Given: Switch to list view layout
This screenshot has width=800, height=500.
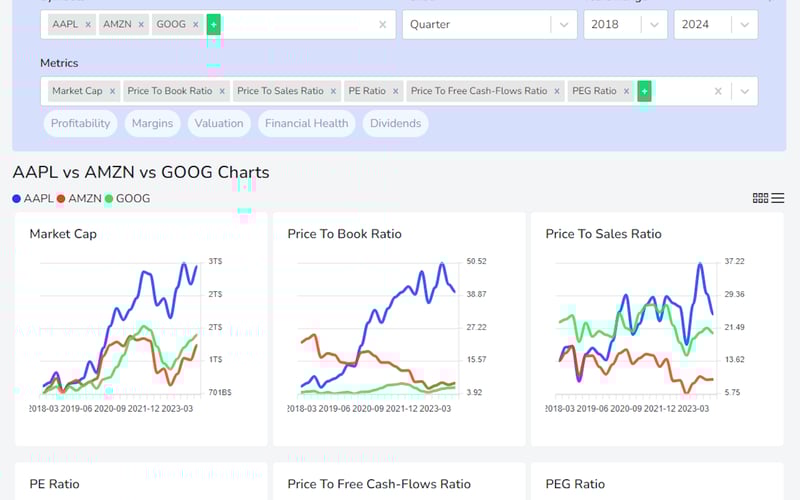Looking at the screenshot, I should (x=778, y=198).
